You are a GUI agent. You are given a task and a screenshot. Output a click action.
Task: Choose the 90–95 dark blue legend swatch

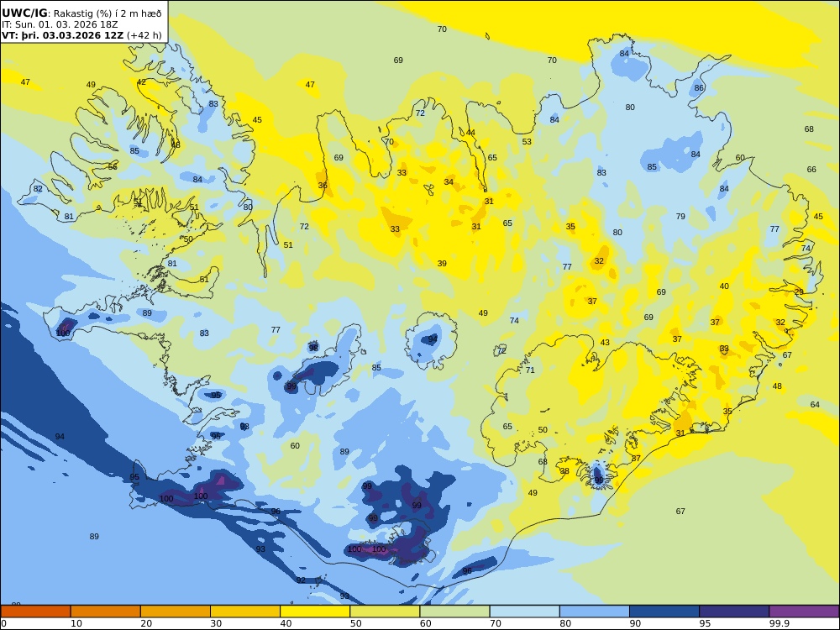[664, 612]
